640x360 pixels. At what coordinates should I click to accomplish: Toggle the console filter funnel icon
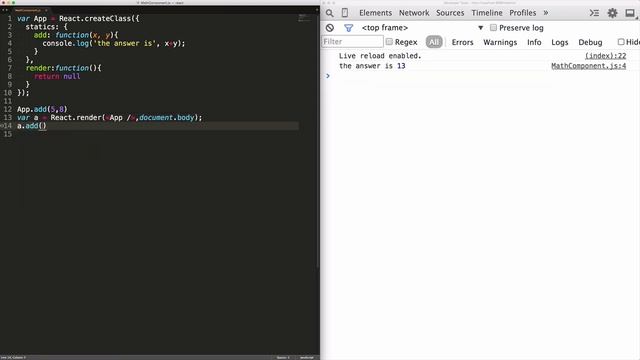(348, 28)
